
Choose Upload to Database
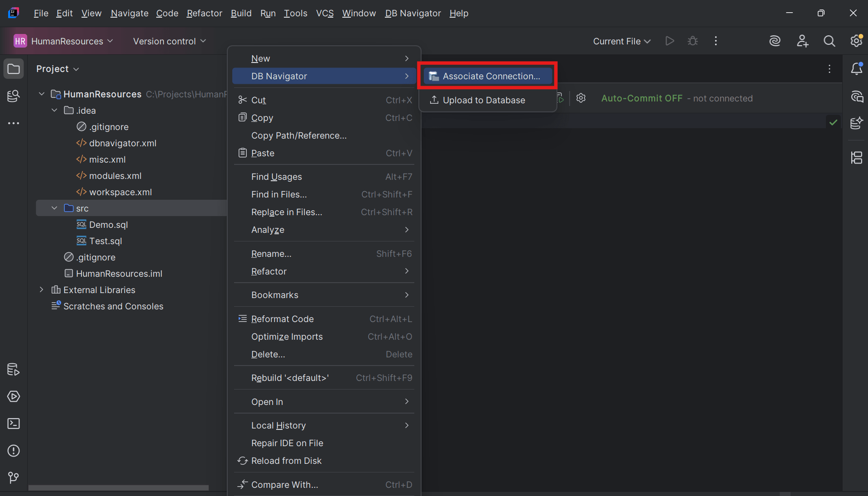(483, 100)
